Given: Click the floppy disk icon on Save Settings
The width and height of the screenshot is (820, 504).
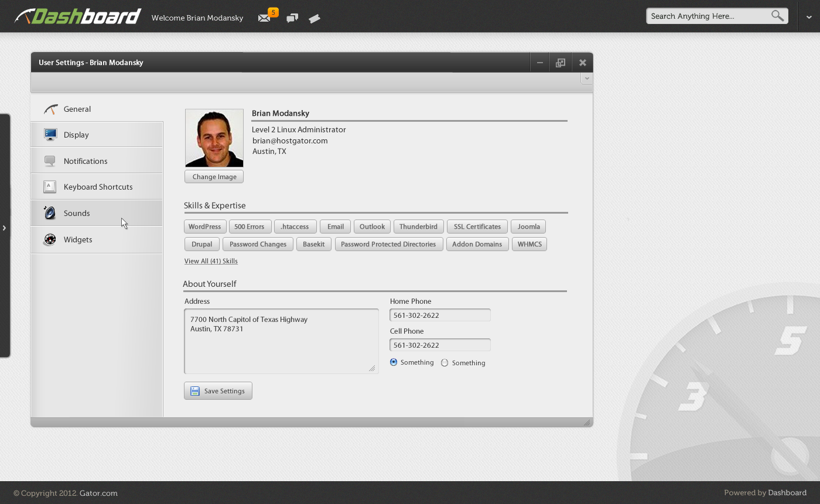Looking at the screenshot, I should tap(195, 391).
